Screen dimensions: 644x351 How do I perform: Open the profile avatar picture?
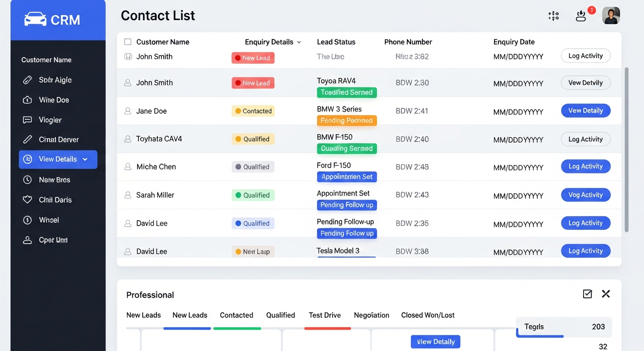tap(611, 15)
